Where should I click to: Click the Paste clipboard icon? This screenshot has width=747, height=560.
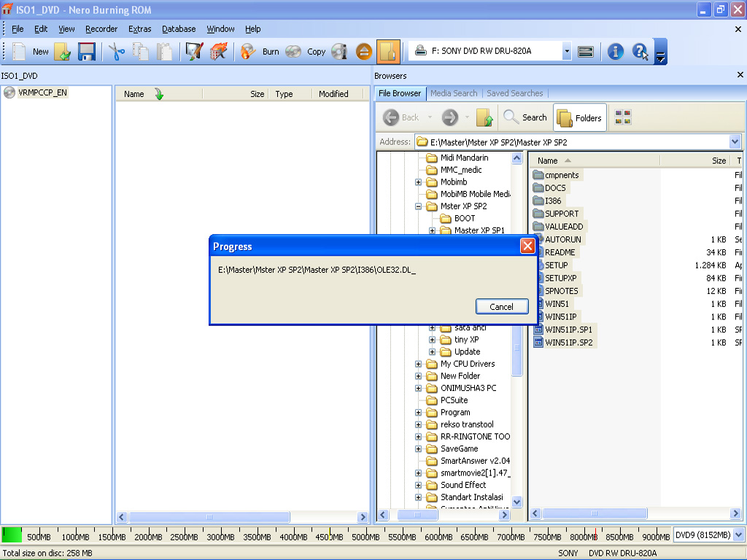click(x=164, y=52)
